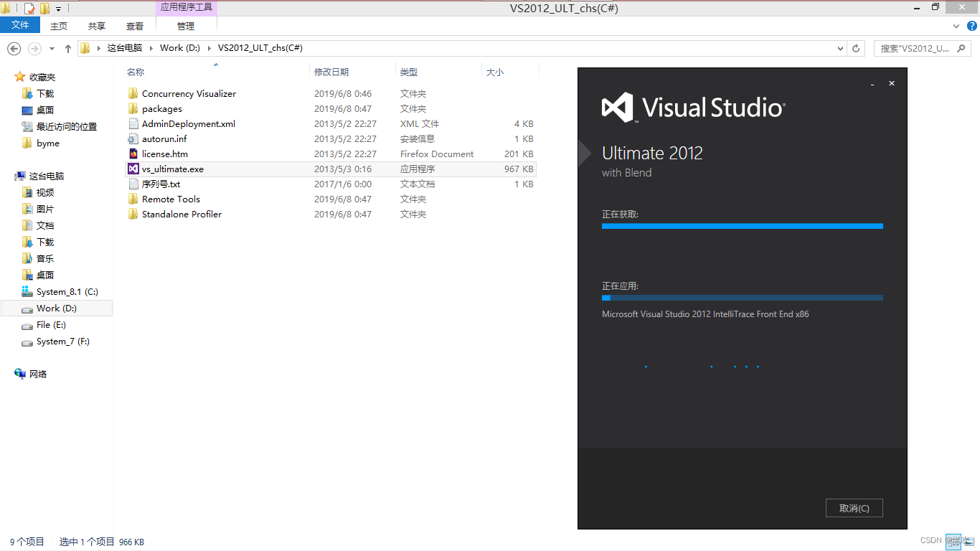Click the 正在获取 progress bar
Screen dimensions: 980x551
(x=743, y=226)
